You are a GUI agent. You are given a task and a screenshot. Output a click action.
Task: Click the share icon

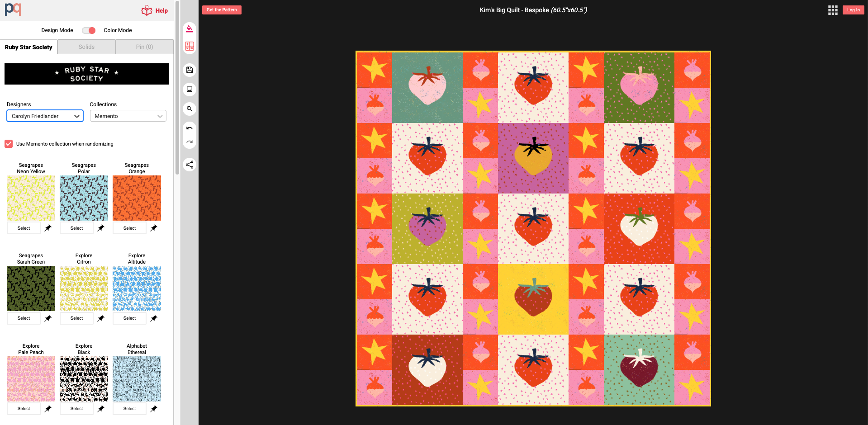(190, 165)
